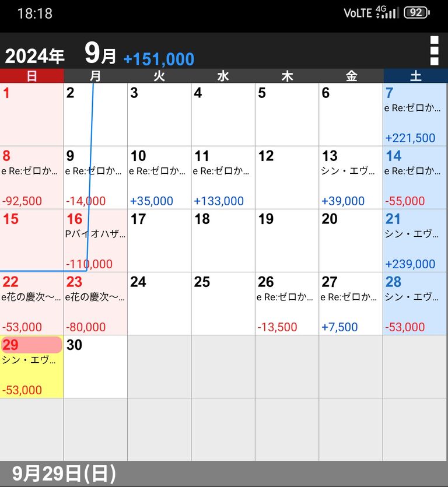The image size is (448, 487).
Task: Tap -53,000 amount on day 29
Action: [x=22, y=390]
